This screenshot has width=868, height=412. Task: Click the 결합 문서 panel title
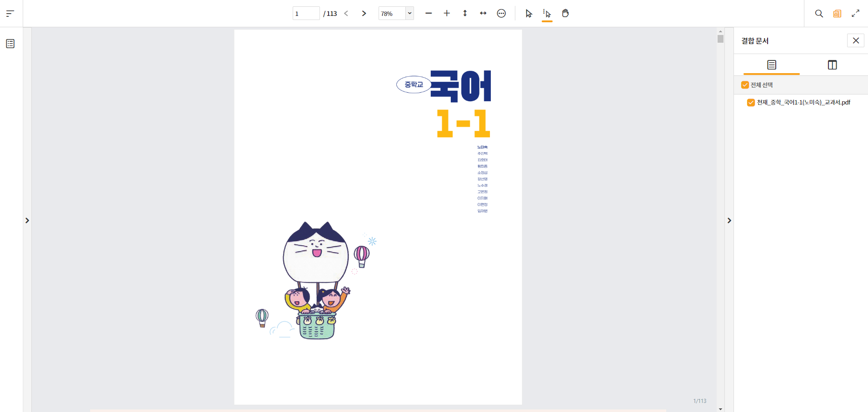click(755, 41)
